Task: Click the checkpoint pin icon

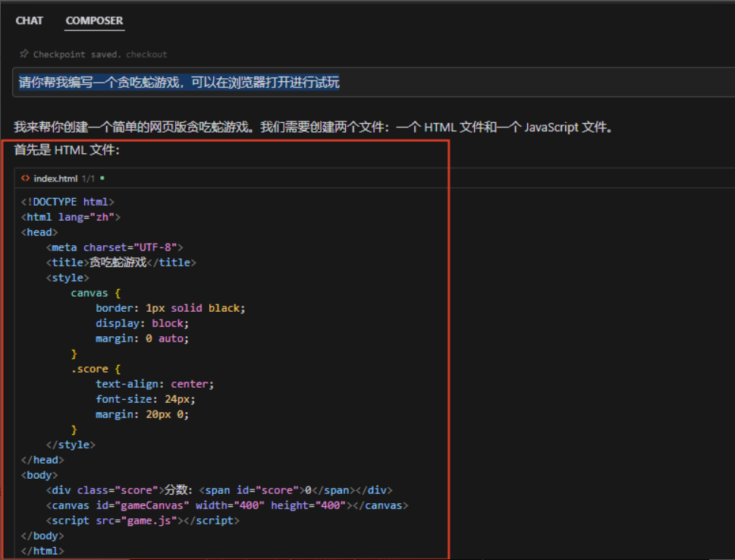Action: (x=24, y=54)
